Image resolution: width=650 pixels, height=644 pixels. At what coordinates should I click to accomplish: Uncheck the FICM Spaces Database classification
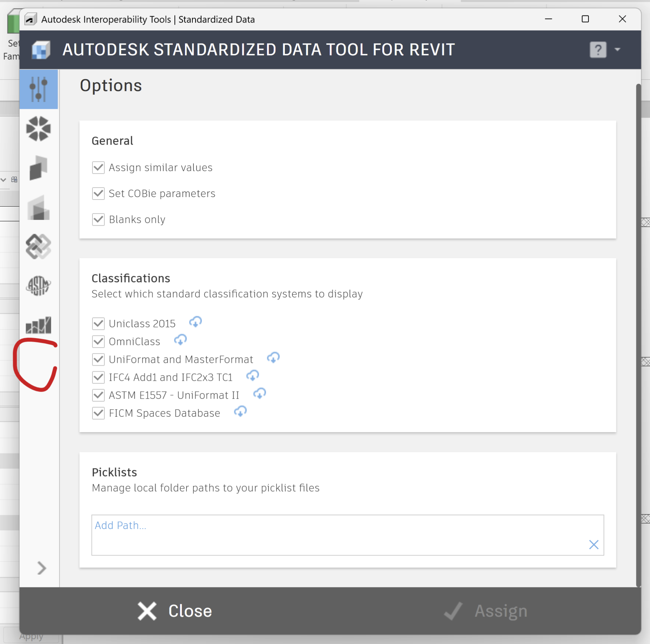(98, 413)
